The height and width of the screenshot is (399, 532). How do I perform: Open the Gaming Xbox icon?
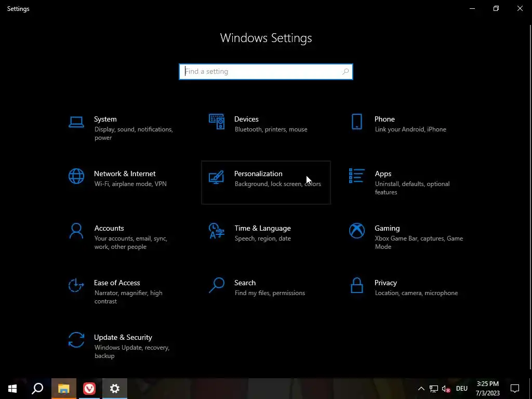356,231
